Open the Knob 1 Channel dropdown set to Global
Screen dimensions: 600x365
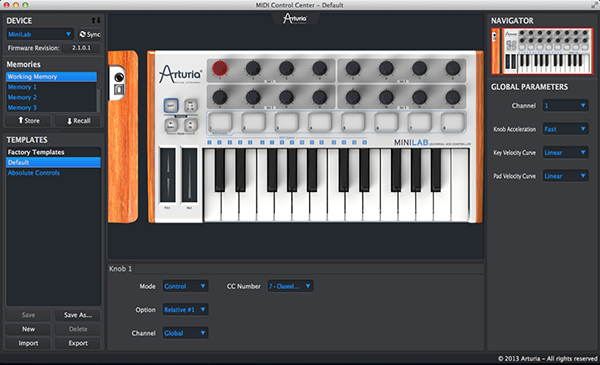(x=185, y=333)
